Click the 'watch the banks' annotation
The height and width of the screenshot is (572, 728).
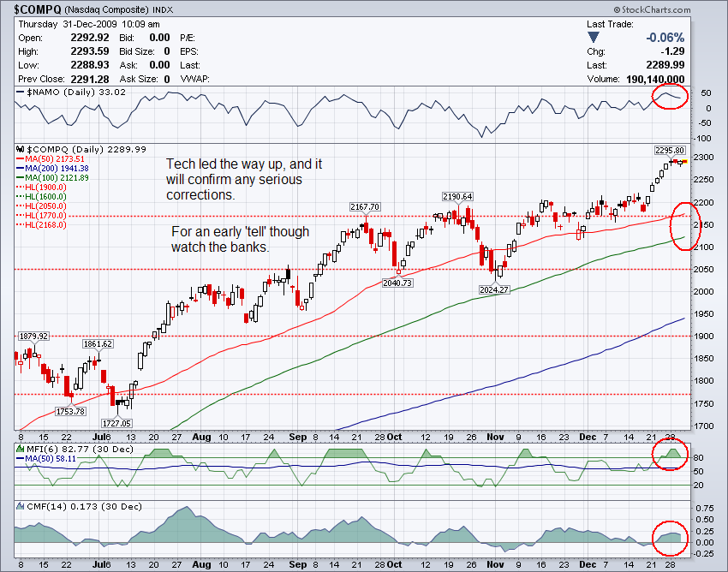(x=241, y=239)
